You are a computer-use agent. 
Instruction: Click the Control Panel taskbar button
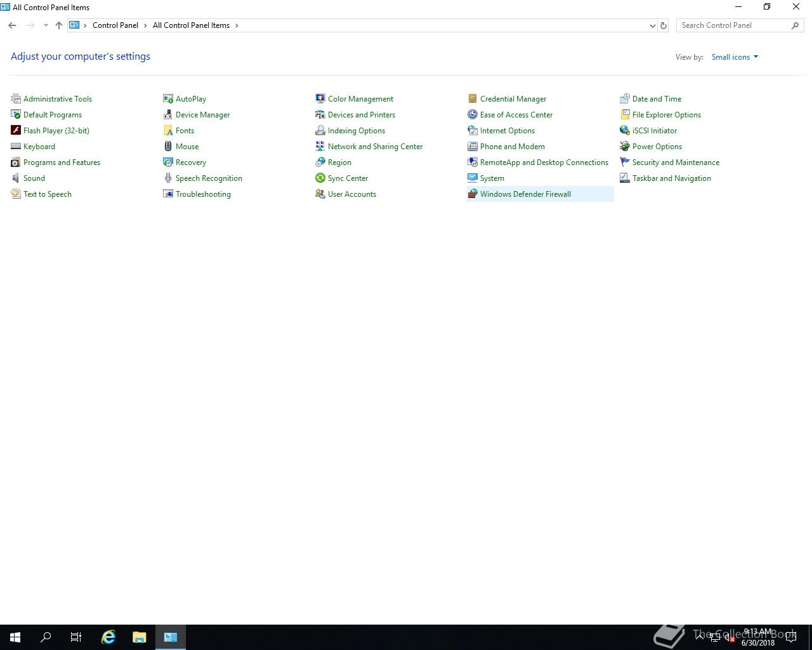pos(170,637)
